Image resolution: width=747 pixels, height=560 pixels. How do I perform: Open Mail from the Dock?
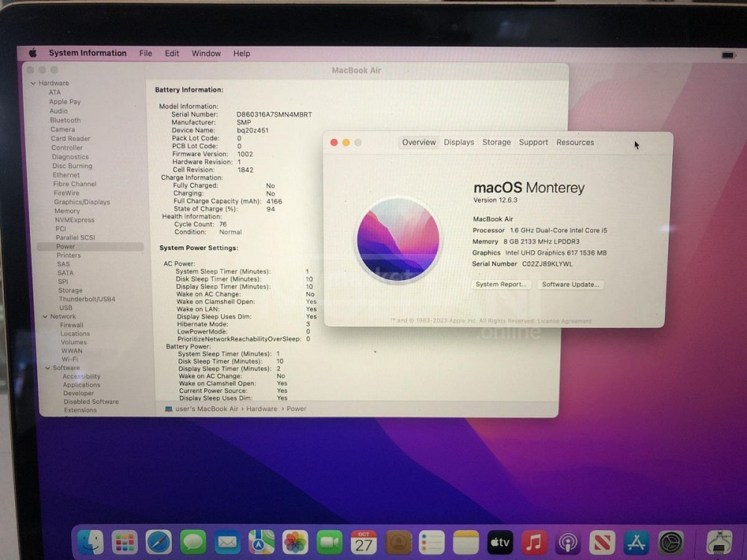coord(227,541)
